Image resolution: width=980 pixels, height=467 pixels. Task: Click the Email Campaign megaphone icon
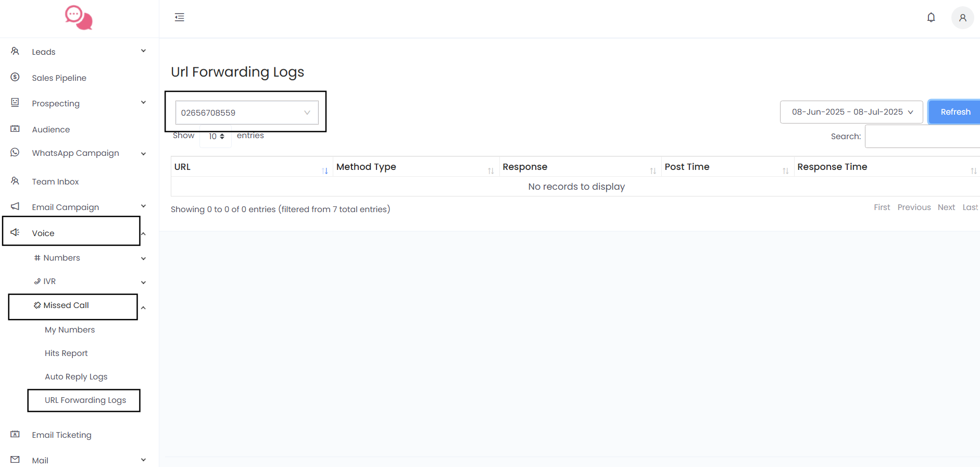click(15, 206)
